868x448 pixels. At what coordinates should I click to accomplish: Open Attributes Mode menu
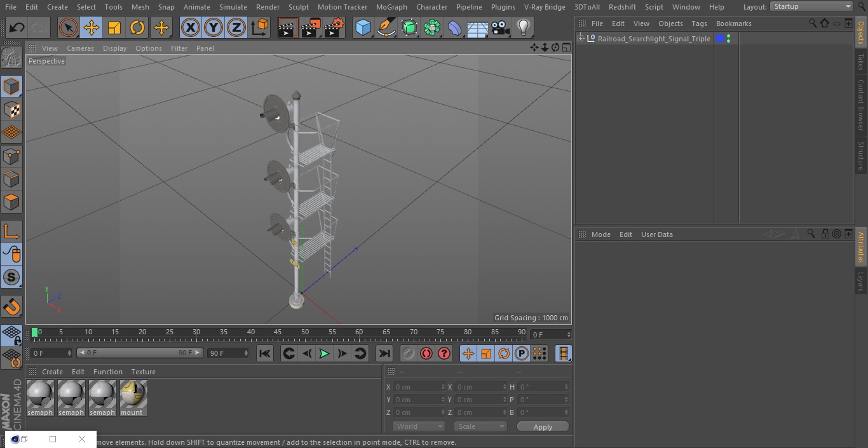pos(600,234)
